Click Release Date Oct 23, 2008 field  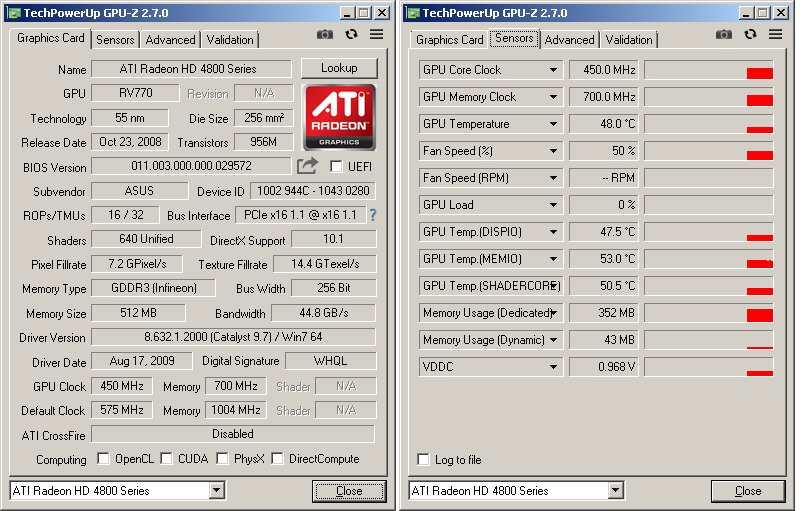(x=130, y=142)
